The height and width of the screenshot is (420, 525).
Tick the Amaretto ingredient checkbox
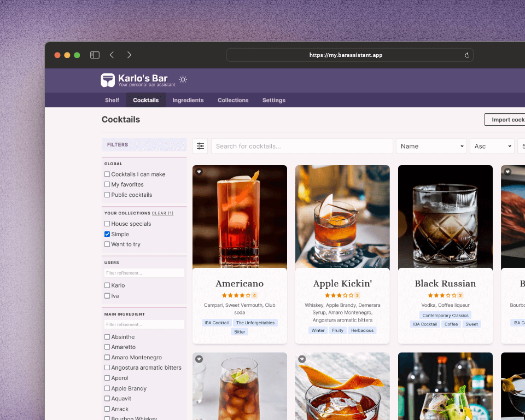point(107,347)
